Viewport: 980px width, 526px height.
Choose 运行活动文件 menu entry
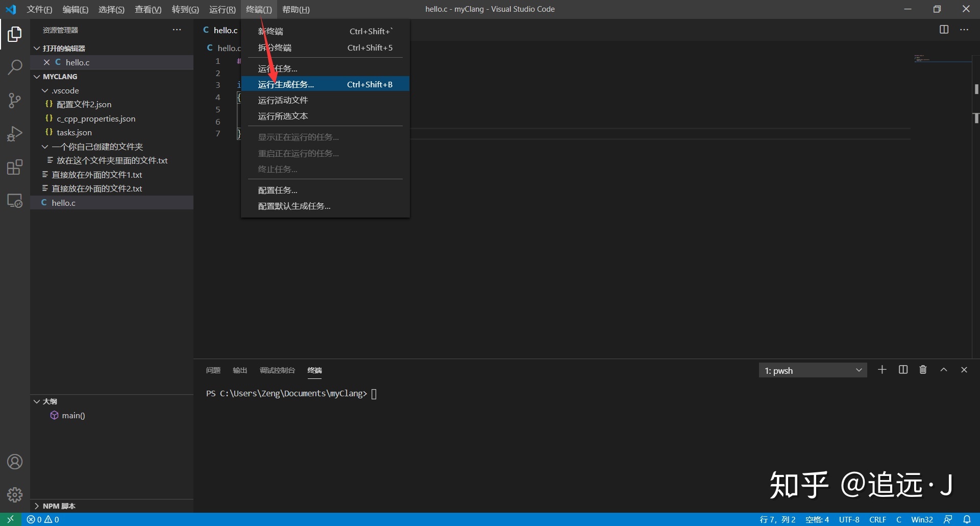[x=325, y=100]
